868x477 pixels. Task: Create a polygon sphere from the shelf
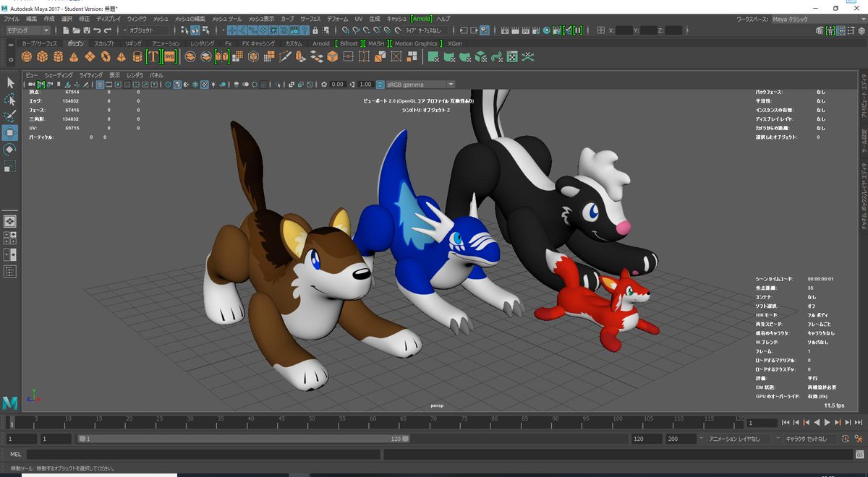(x=26, y=56)
